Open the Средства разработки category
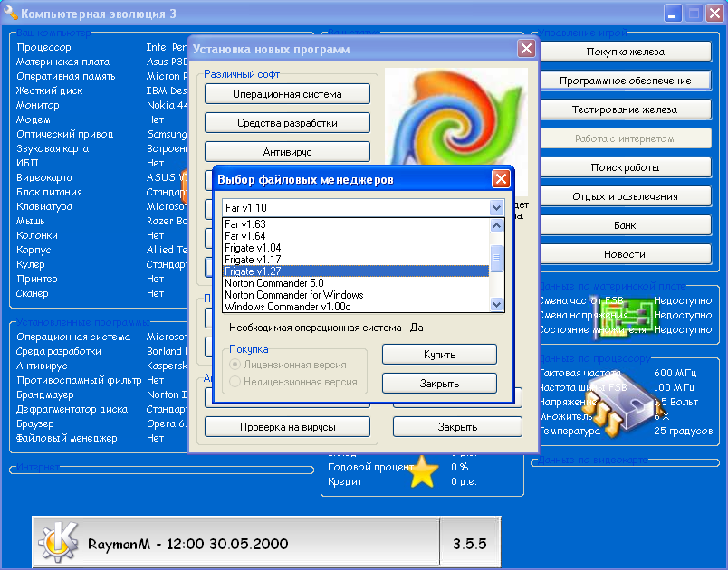This screenshot has height=570, width=728. click(x=287, y=123)
